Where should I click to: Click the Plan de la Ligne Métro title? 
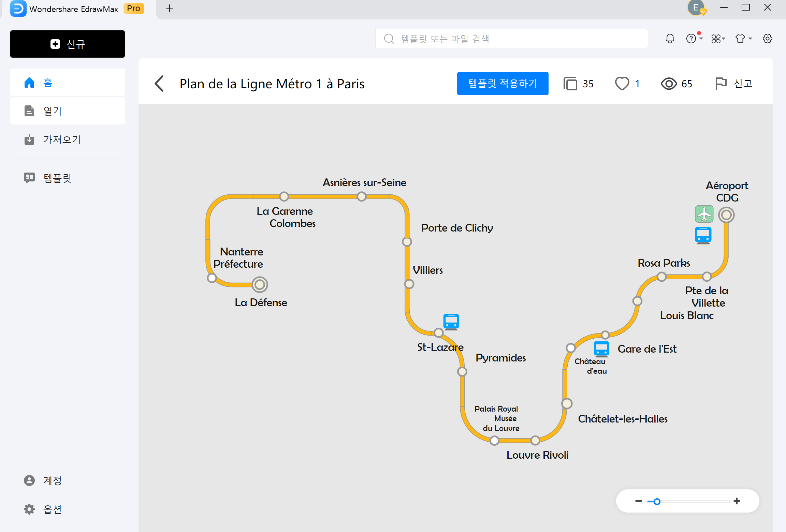pyautogui.click(x=272, y=84)
